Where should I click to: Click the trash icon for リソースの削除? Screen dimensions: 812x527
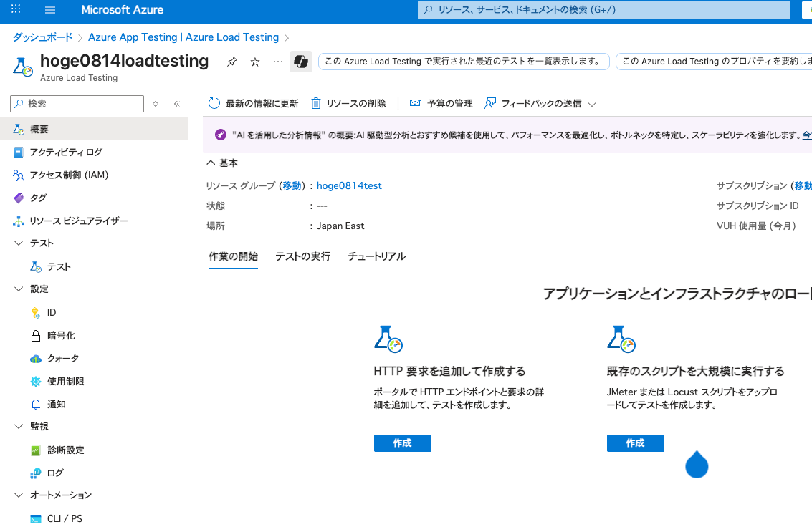[x=316, y=103]
